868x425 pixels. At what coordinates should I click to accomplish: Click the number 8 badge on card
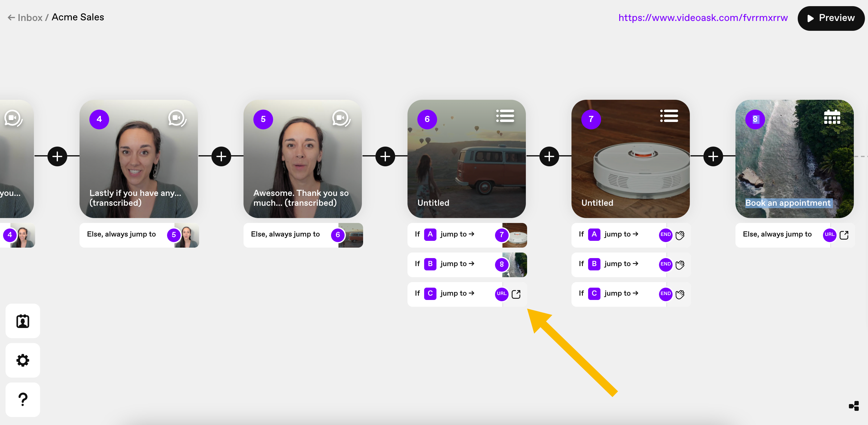tap(755, 119)
